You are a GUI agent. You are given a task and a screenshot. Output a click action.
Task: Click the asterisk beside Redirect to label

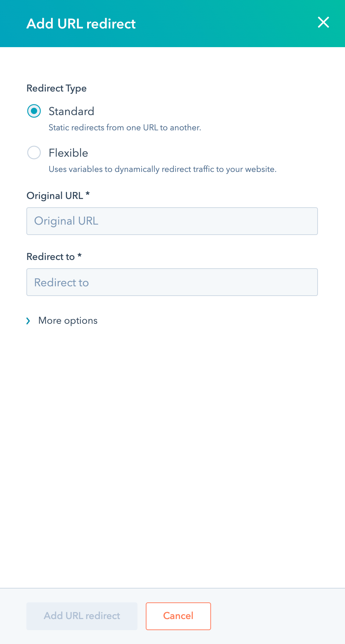pos(79,256)
